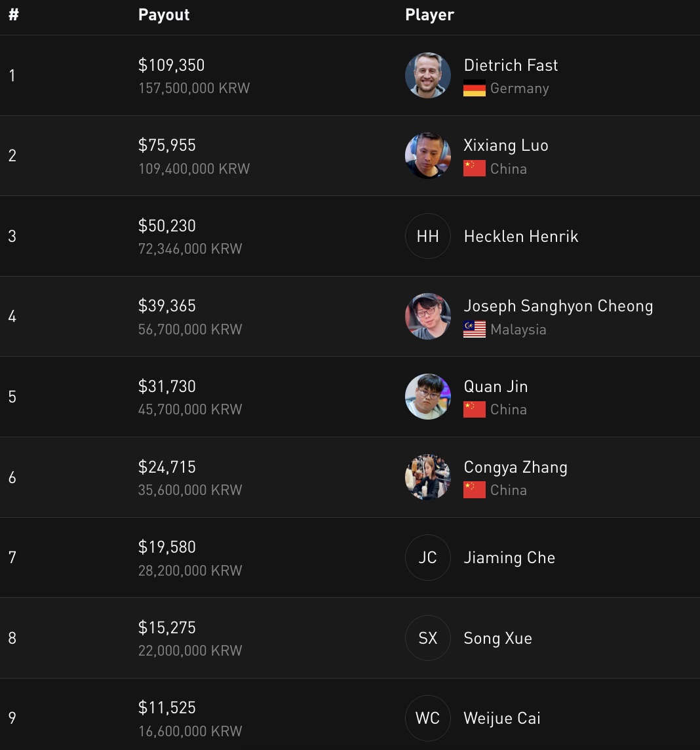Click the JC initials avatar
700x750 pixels.
pos(427,557)
